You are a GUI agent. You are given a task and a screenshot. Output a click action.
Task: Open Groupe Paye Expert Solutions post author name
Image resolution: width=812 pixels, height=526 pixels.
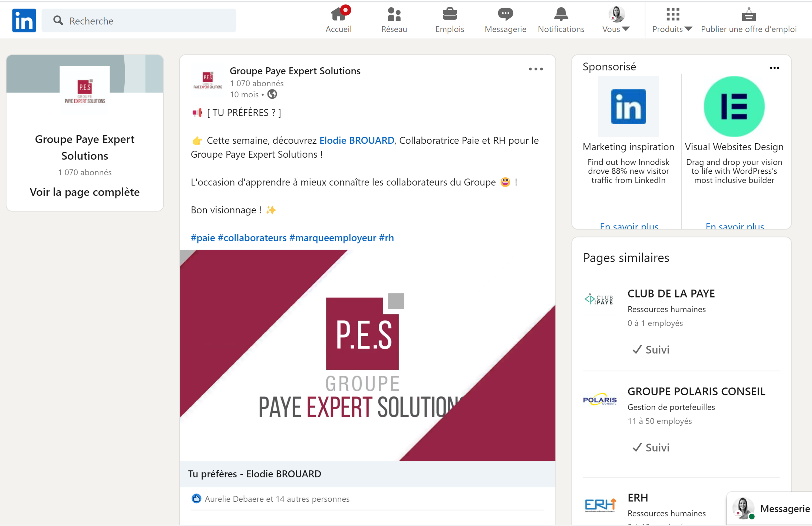(295, 71)
